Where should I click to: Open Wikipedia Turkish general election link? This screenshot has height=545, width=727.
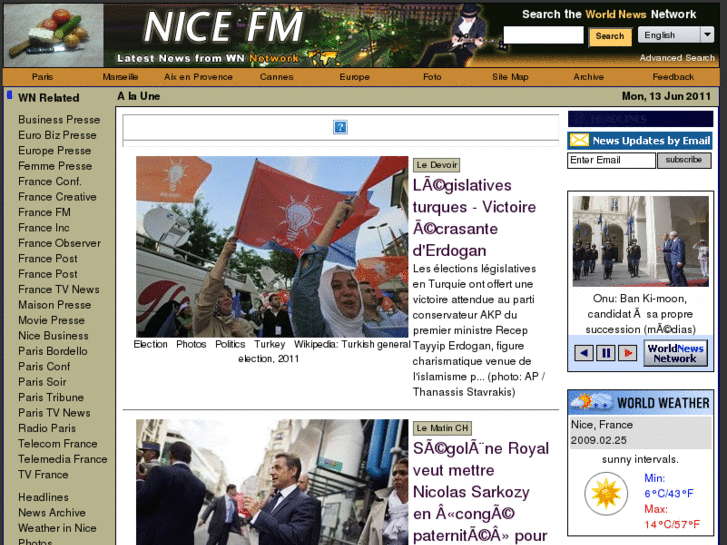click(x=324, y=351)
